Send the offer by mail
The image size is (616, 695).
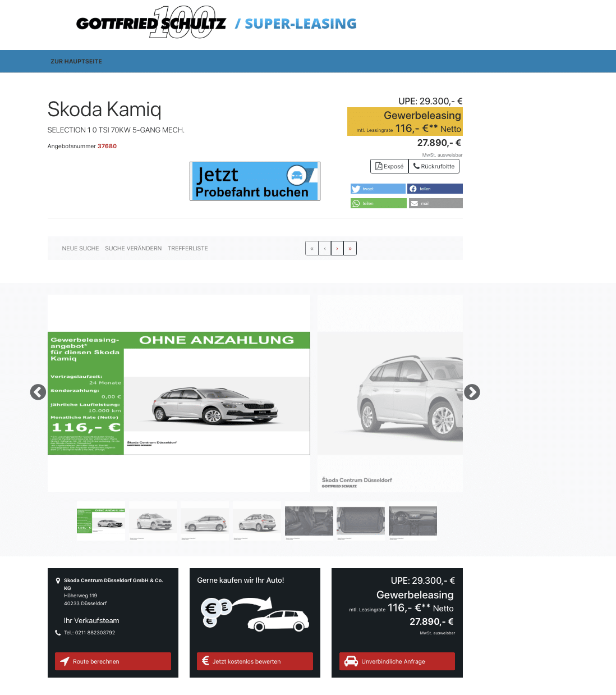[435, 203]
